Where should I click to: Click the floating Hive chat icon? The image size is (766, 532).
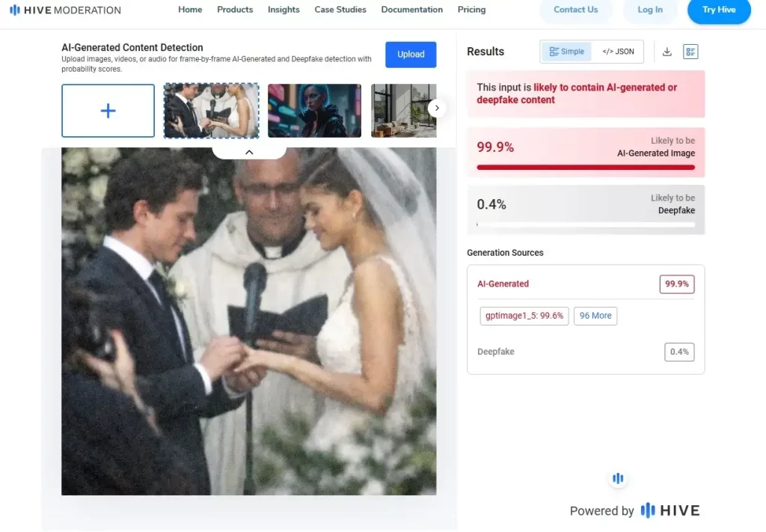point(617,478)
